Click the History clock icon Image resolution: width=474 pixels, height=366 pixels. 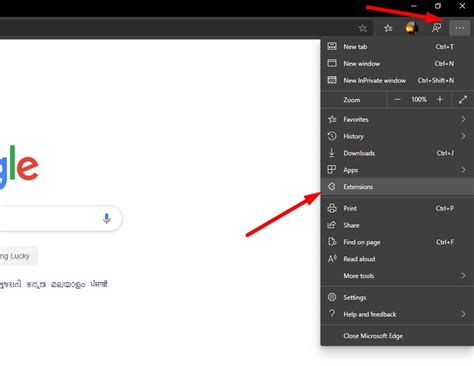(x=332, y=136)
